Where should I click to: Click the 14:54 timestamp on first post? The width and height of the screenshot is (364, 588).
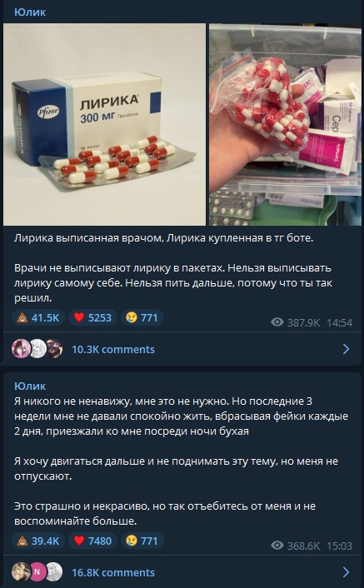click(x=339, y=322)
